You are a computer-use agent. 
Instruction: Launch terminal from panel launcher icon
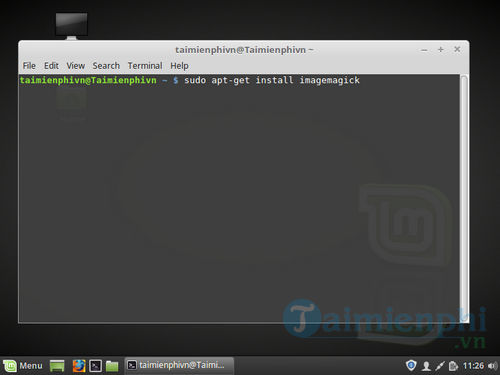[x=95, y=366]
